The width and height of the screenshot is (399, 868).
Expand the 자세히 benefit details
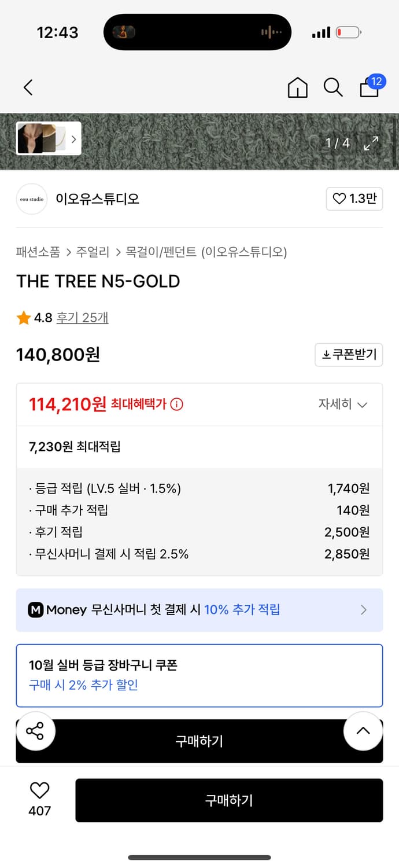(x=343, y=404)
